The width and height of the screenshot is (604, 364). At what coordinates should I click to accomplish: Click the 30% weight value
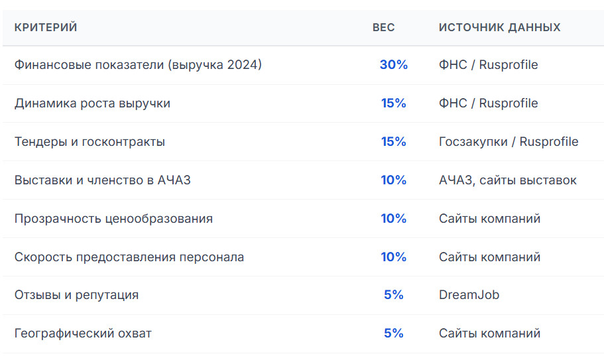click(393, 65)
